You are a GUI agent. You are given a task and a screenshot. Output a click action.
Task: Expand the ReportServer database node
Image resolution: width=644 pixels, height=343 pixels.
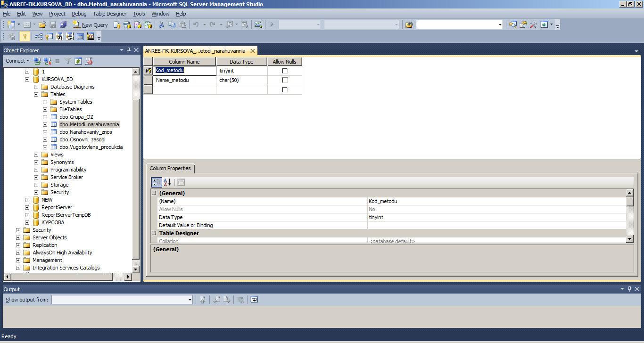27,207
